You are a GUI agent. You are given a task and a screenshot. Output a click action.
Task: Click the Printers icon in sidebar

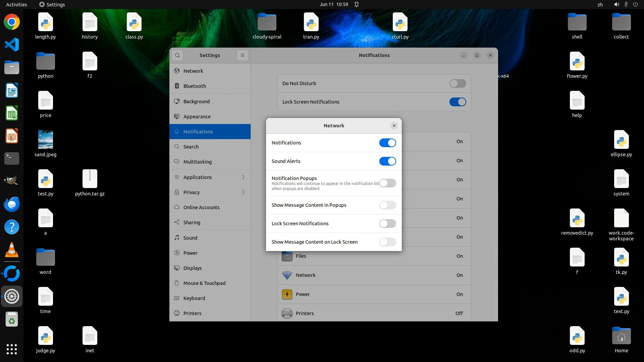click(x=177, y=313)
